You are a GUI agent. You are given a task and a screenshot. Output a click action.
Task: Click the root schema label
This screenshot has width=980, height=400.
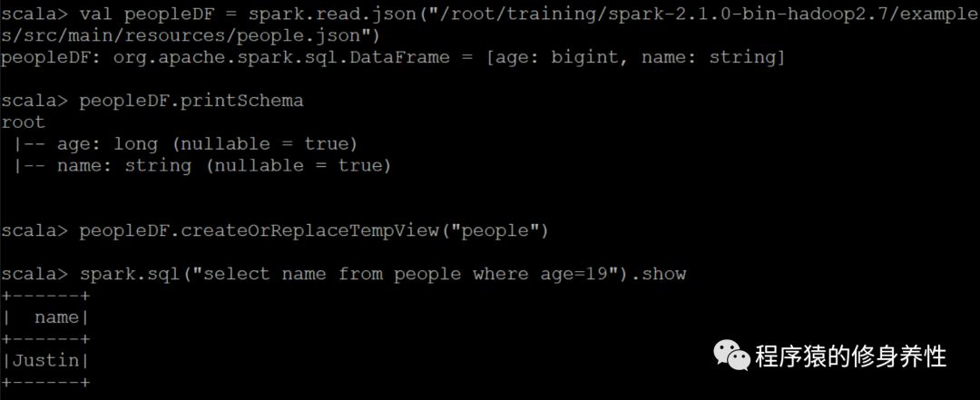point(23,122)
